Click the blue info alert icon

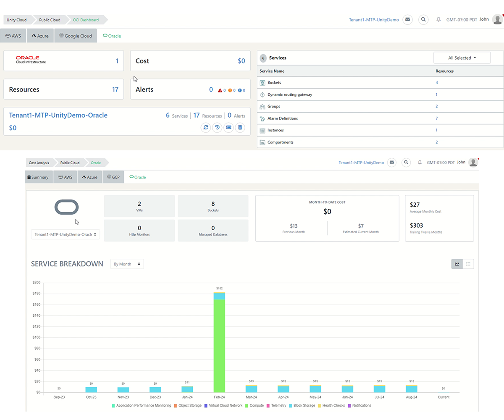click(x=240, y=90)
